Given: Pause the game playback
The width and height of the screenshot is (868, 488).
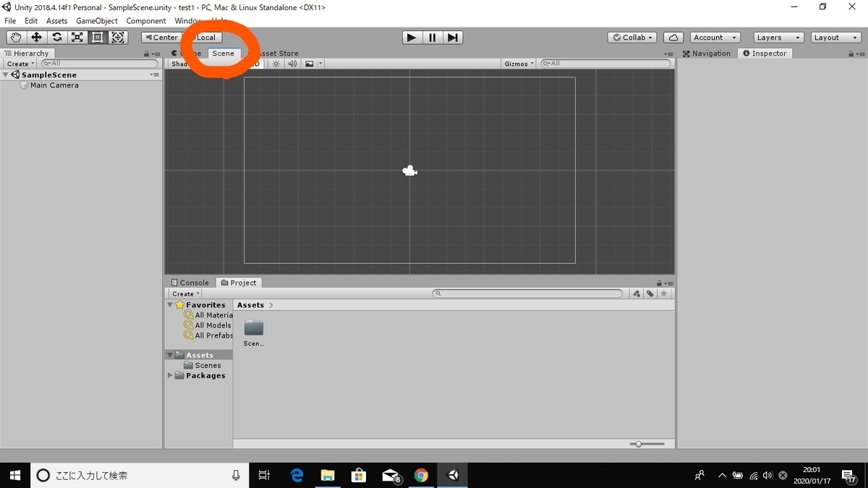Looking at the screenshot, I should tap(432, 38).
